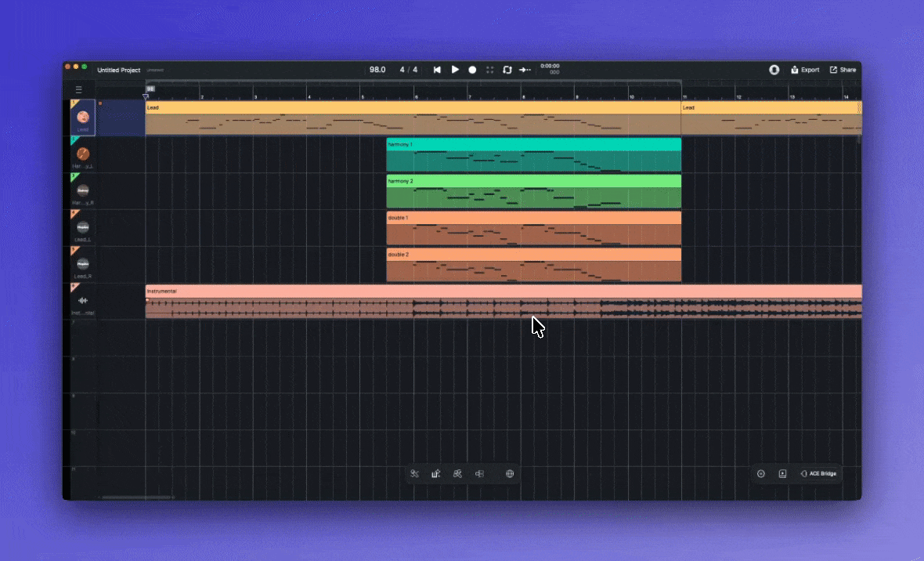Click the Play button in transport
Screen dimensions: 924x561
pos(455,70)
